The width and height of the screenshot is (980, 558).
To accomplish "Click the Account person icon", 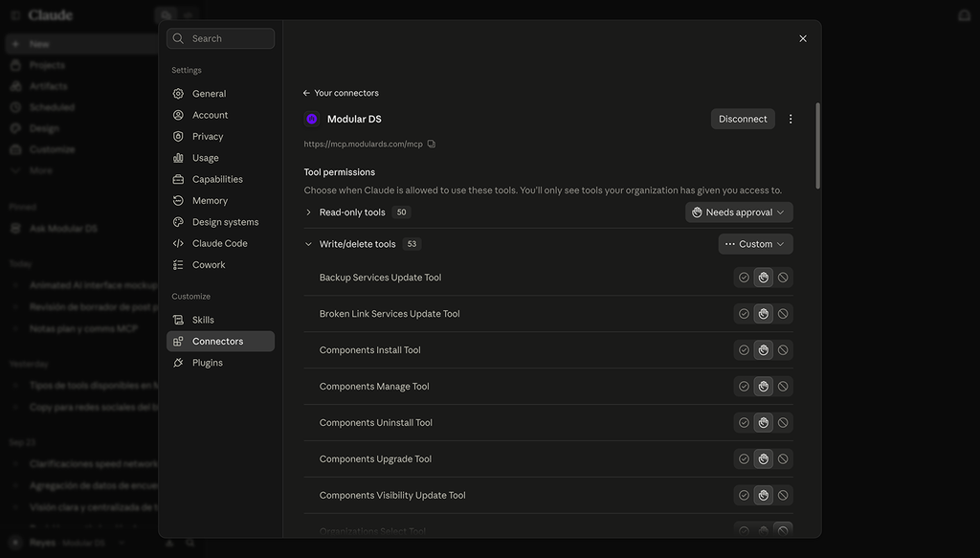I will 178,115.
